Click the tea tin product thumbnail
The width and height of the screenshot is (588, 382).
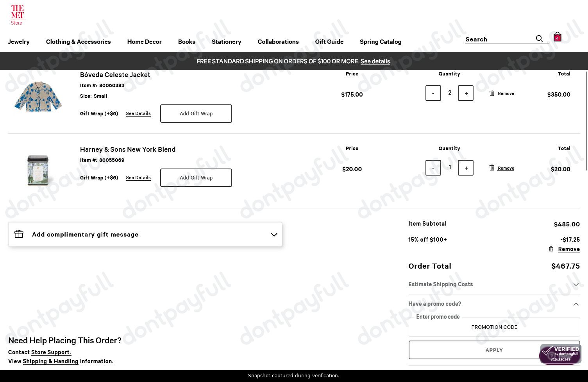click(38, 170)
